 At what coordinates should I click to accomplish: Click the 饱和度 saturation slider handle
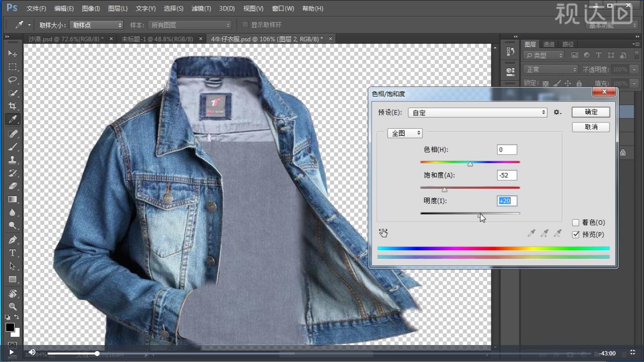coord(444,189)
